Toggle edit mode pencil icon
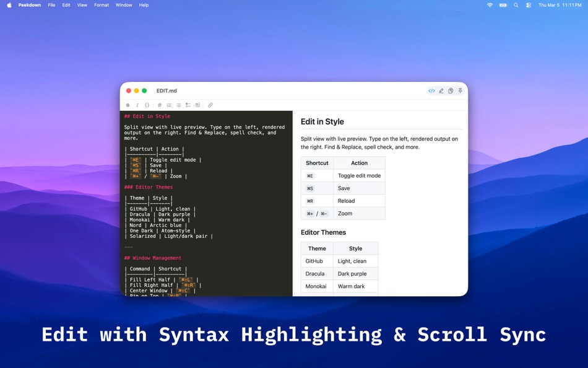 click(441, 91)
